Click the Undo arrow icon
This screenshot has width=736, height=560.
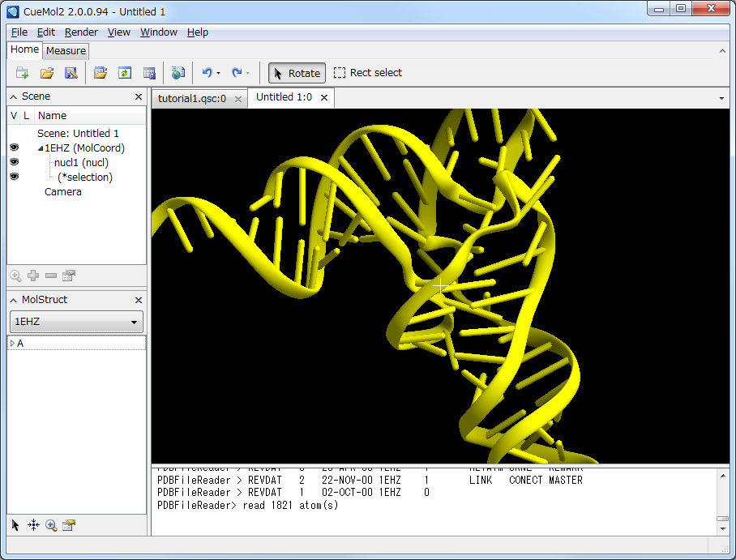(x=207, y=73)
